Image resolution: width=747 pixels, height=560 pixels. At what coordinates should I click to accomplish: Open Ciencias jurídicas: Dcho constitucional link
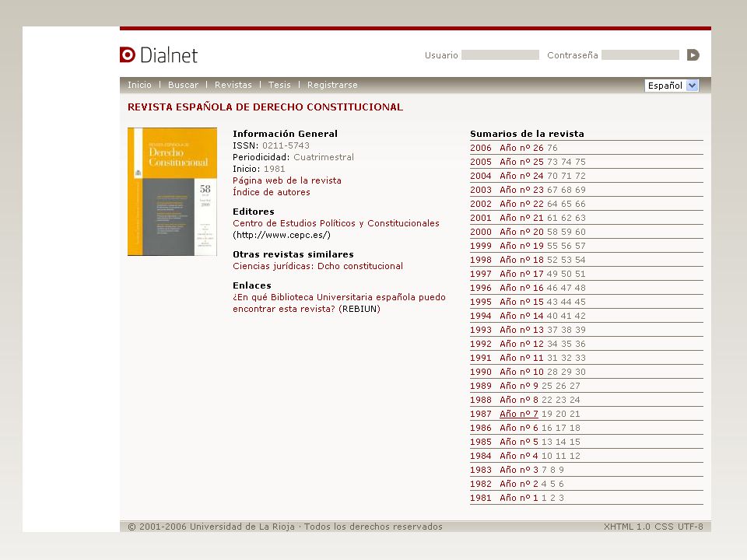click(317, 266)
